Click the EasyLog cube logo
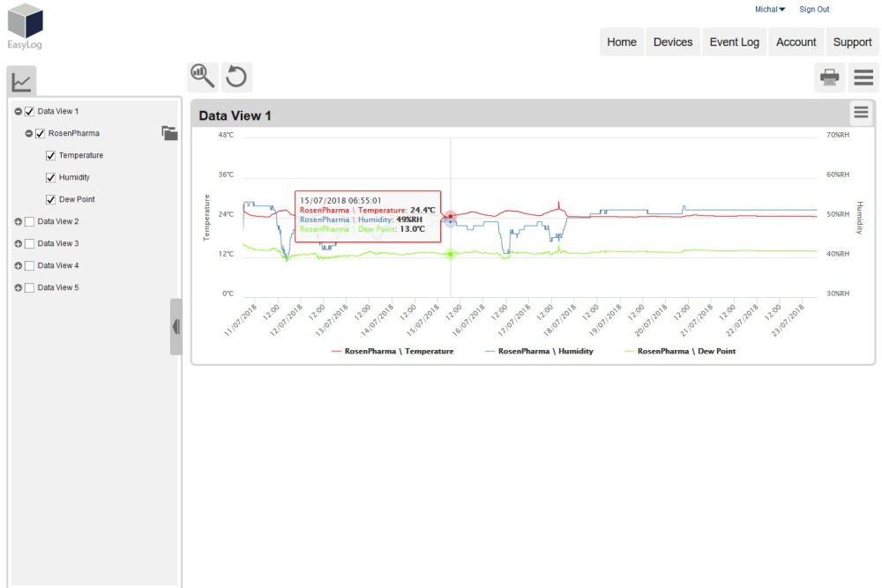Viewport: 882px width, 588px height. [x=25, y=22]
